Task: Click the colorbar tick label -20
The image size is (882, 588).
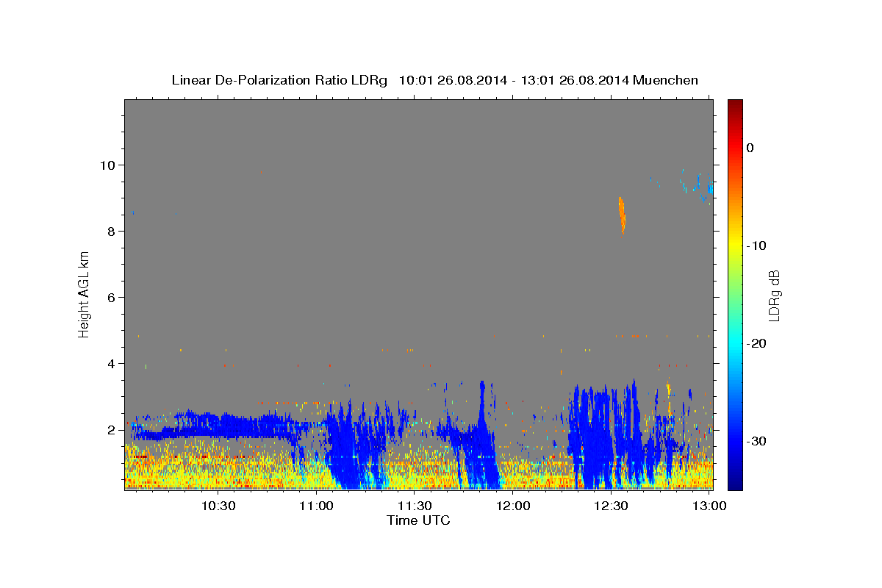Action: pyautogui.click(x=757, y=343)
